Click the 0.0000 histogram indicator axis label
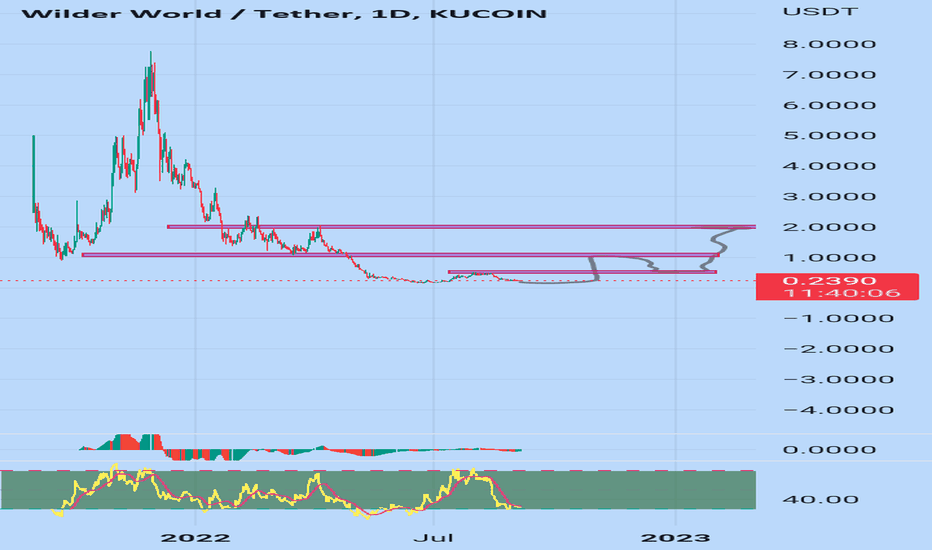The width and height of the screenshot is (932, 550). [x=829, y=450]
